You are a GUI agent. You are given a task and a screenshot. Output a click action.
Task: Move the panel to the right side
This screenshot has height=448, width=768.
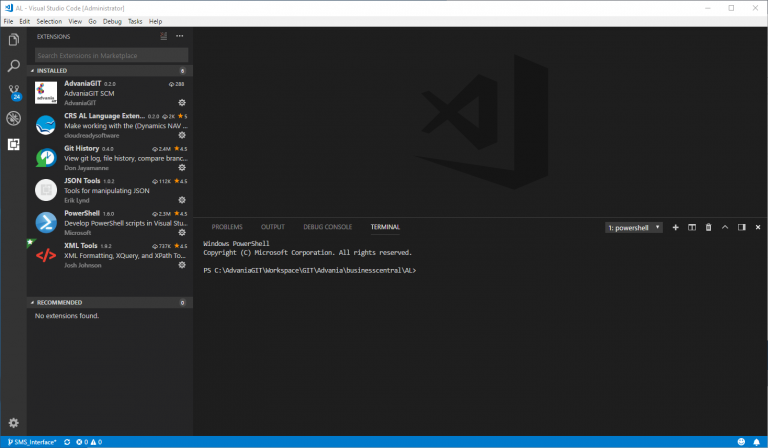click(741, 227)
